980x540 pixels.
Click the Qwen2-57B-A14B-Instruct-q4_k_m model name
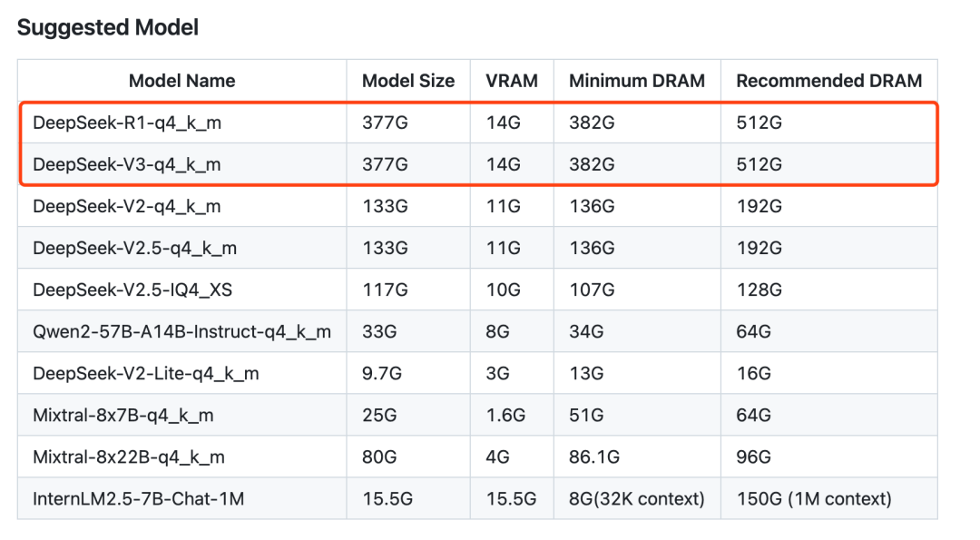click(181, 331)
